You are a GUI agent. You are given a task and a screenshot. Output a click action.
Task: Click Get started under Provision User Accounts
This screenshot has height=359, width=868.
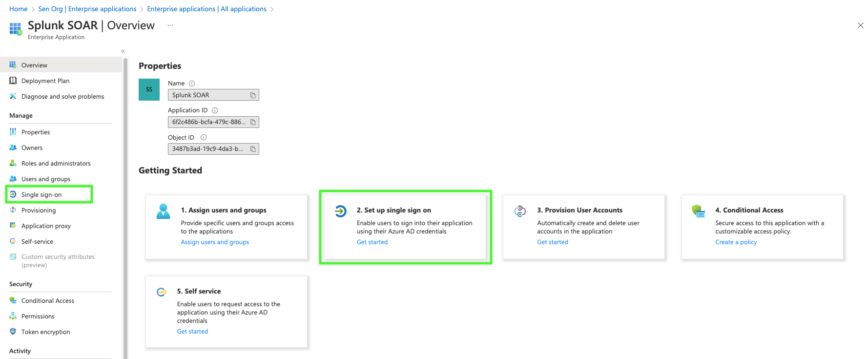click(x=553, y=242)
